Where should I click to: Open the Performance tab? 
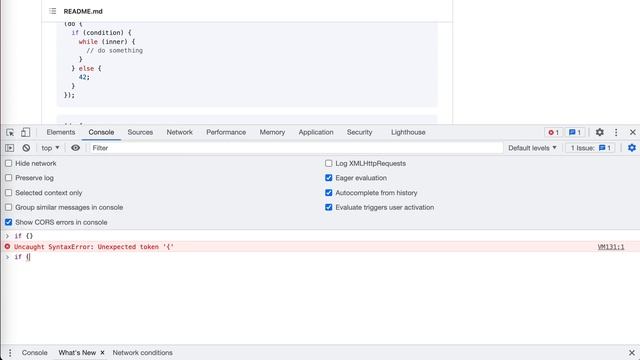[226, 132]
